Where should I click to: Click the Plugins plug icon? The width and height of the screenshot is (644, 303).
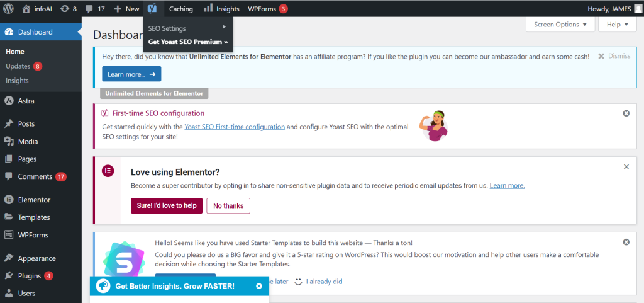point(9,275)
